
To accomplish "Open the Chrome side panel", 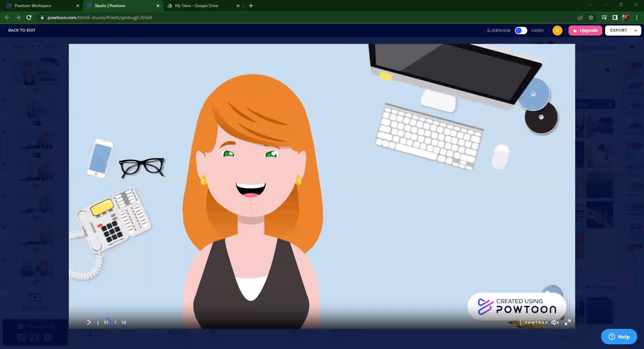I will click(x=615, y=17).
